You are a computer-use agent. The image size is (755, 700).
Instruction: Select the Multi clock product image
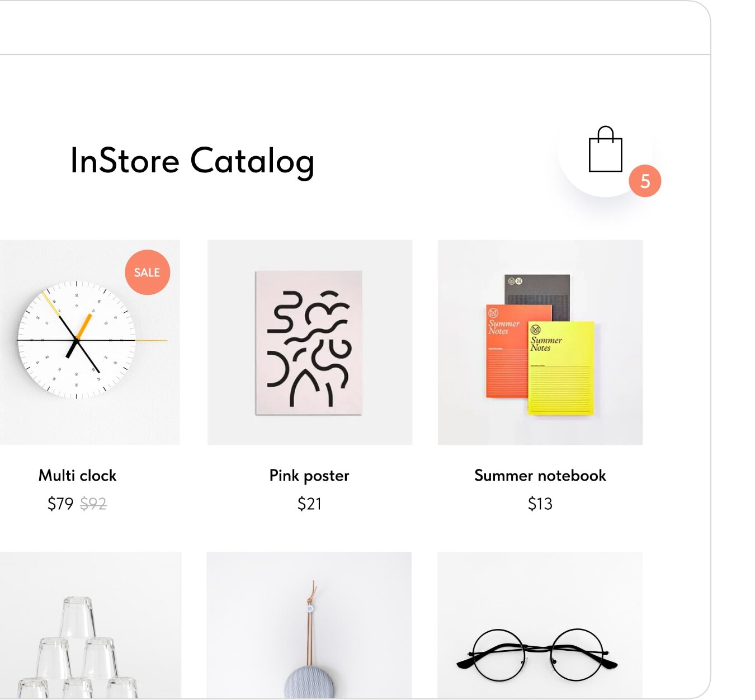tap(91, 341)
